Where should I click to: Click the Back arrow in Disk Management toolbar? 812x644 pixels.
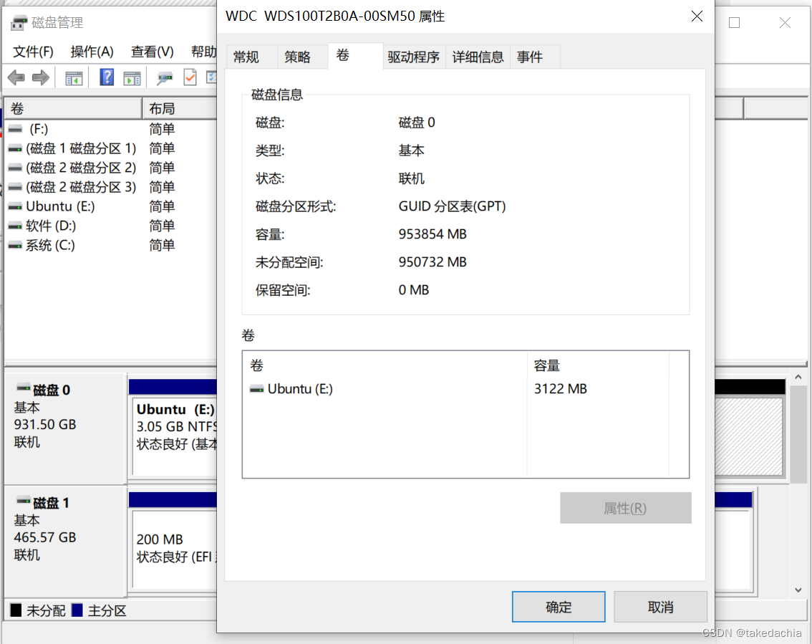coord(16,78)
